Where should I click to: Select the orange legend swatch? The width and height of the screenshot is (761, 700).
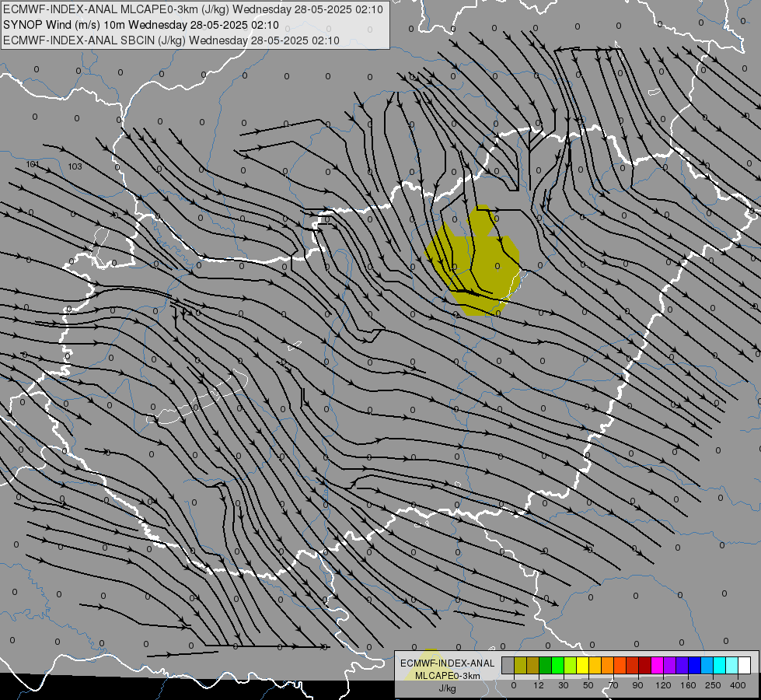(608, 665)
